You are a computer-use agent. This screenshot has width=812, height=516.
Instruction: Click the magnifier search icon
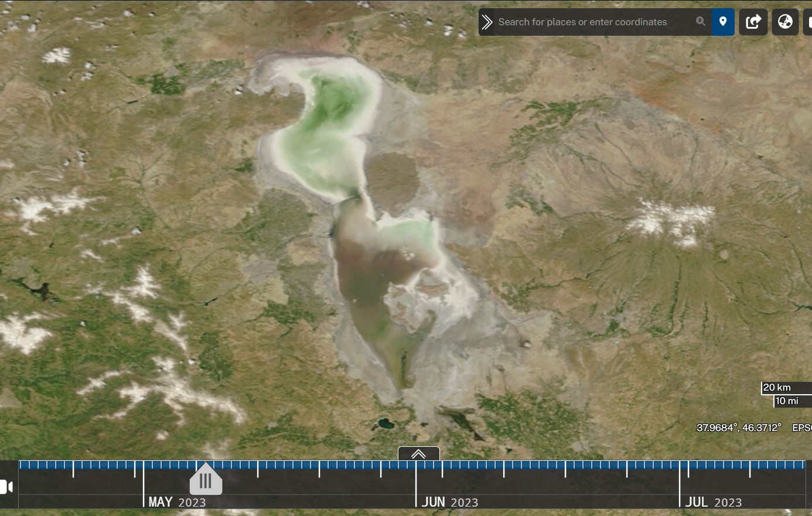coord(700,22)
